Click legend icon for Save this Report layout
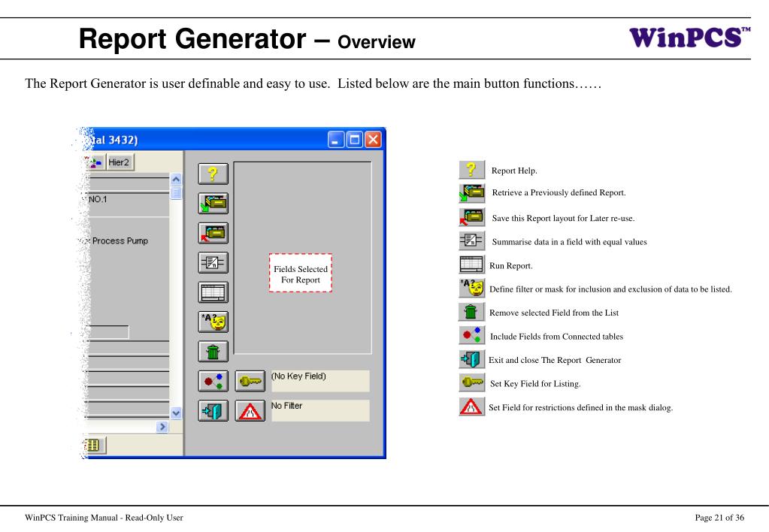This screenshot has width=769, height=532. pyautogui.click(x=472, y=217)
